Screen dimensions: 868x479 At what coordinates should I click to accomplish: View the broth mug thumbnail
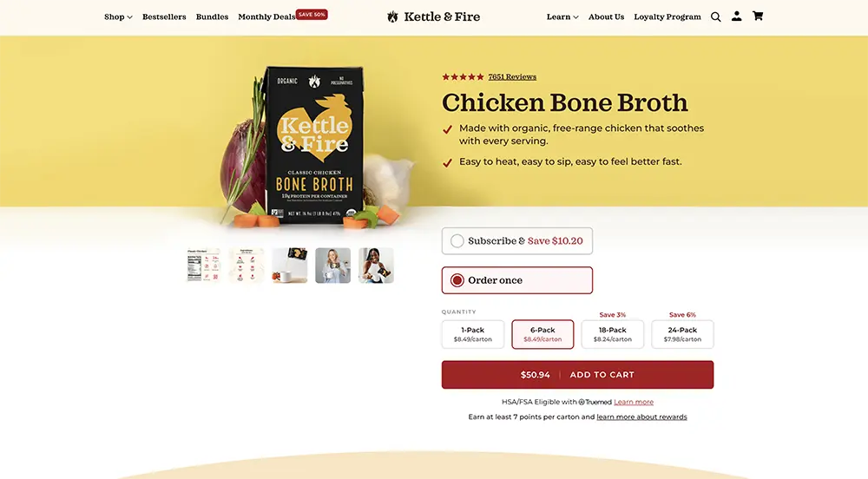(289, 266)
